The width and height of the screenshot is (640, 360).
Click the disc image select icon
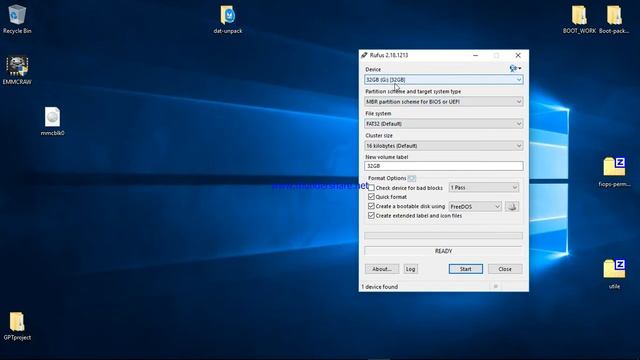tap(512, 207)
